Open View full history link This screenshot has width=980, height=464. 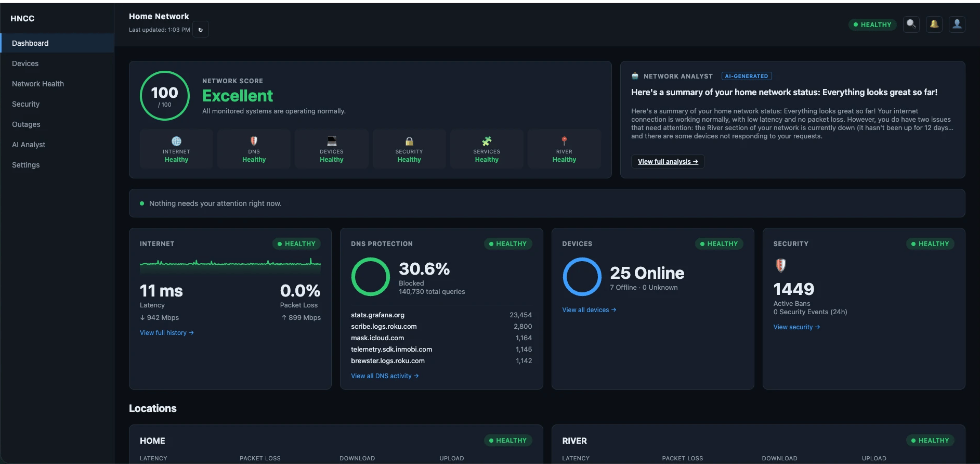click(167, 332)
